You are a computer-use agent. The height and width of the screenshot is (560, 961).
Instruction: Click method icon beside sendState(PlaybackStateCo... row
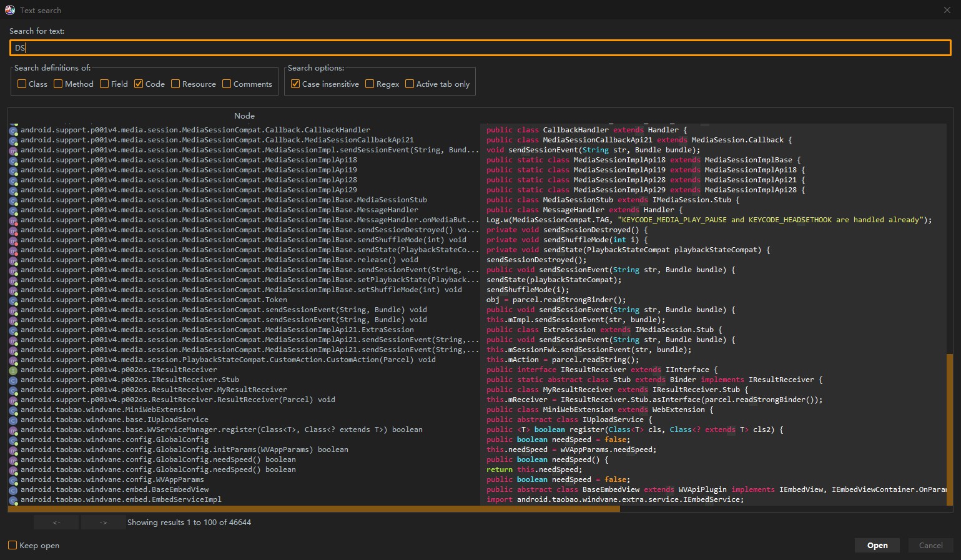13,250
